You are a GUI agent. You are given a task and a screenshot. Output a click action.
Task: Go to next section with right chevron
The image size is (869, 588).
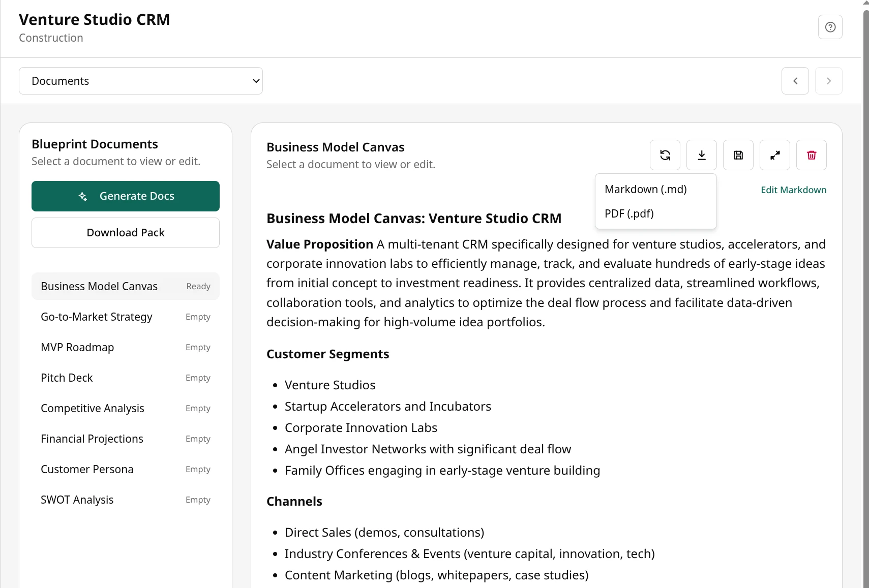pyautogui.click(x=829, y=81)
